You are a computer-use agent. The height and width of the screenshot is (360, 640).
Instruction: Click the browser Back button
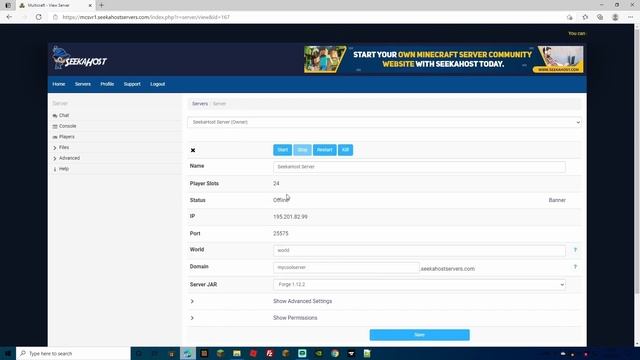point(9,17)
